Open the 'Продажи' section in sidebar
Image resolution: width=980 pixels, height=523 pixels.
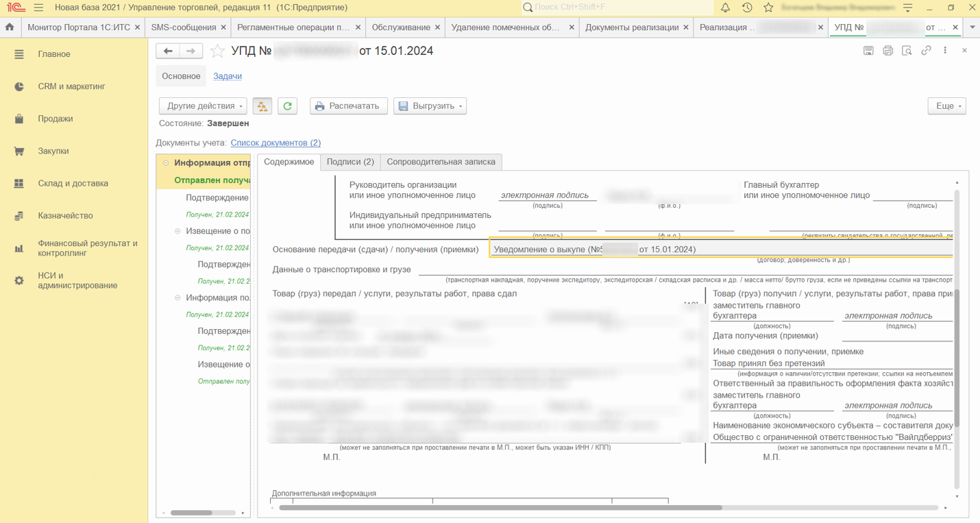[x=56, y=119]
